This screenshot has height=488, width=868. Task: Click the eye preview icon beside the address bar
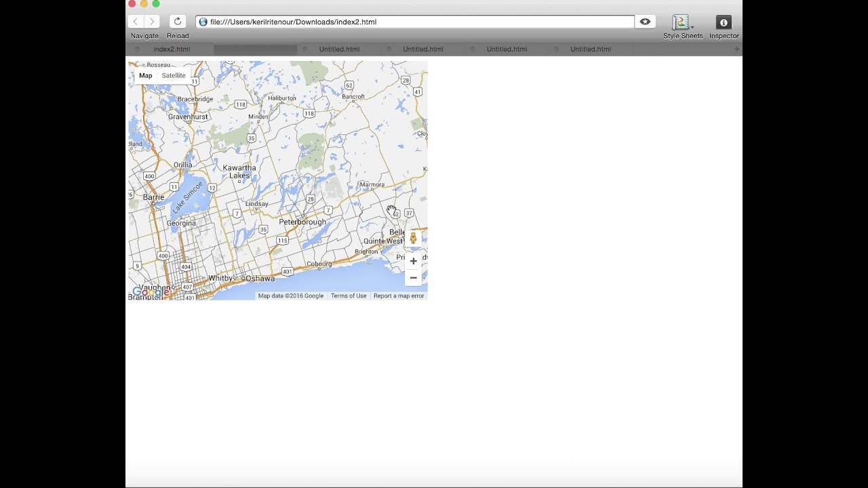coord(645,22)
